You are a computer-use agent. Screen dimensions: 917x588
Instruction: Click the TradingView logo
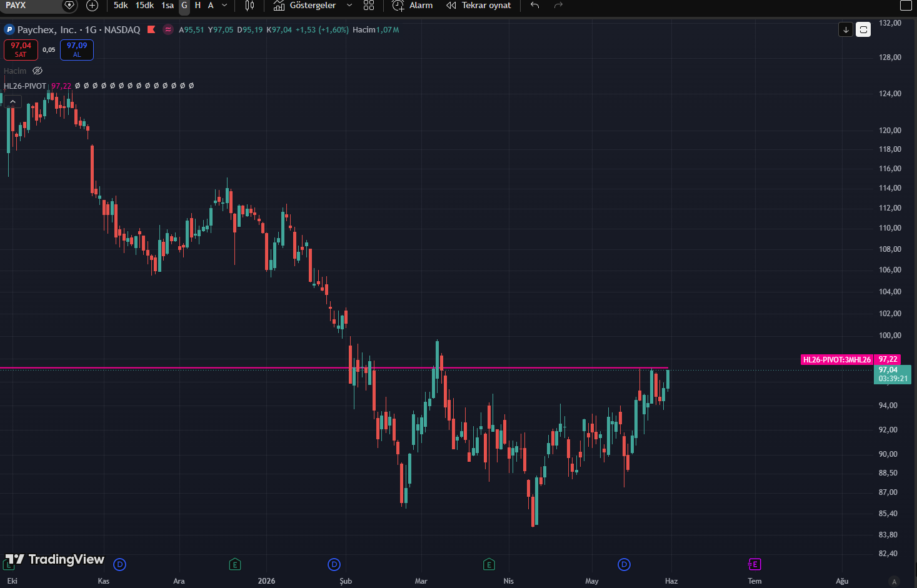pos(55,559)
